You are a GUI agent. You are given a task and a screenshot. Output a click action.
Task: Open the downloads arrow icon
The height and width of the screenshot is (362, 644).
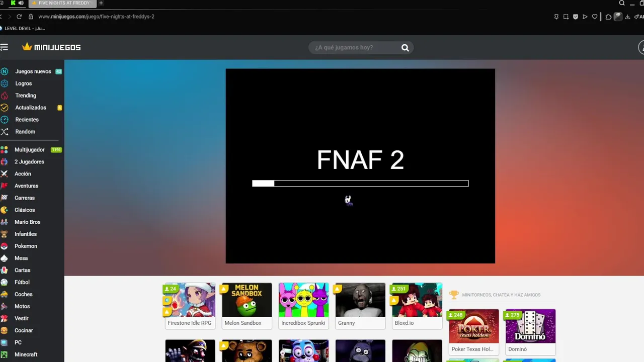tap(627, 17)
